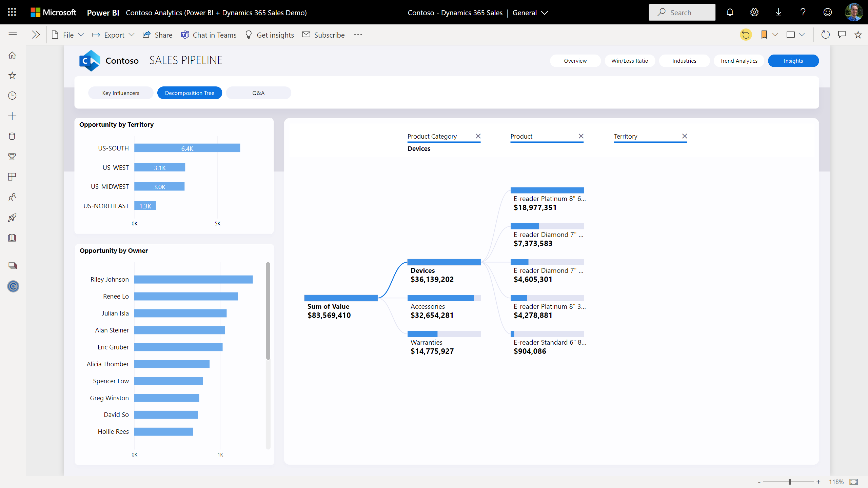Select the Q&A option
This screenshot has width=868, height=488.
pos(258,93)
